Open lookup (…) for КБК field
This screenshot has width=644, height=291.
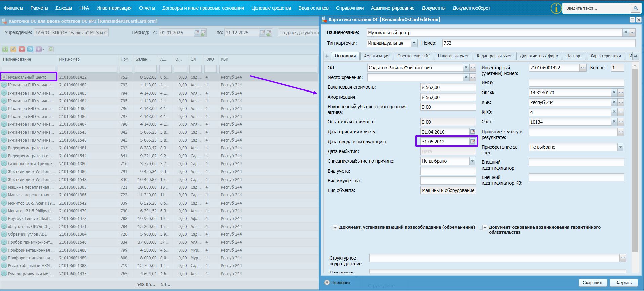coord(621,102)
